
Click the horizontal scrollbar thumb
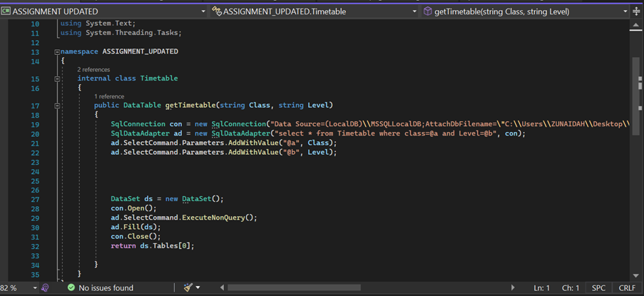coord(294,287)
